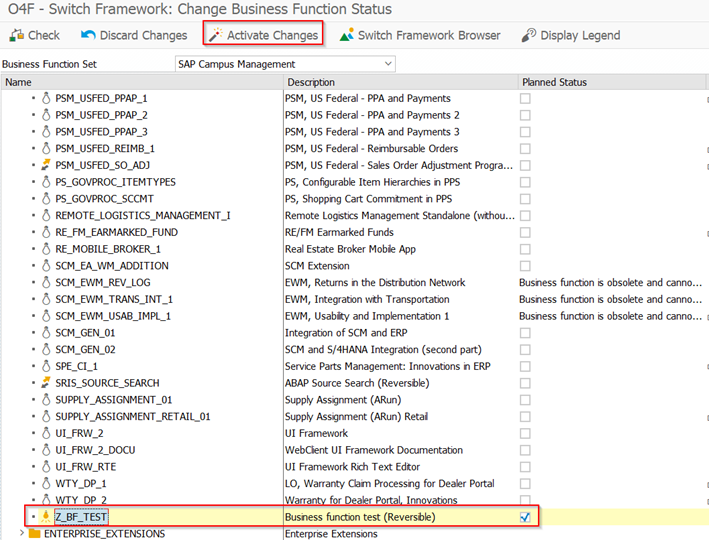
Task: Expand the ENTERPRISE_EXTENSIONS tree node
Action: coord(22,534)
